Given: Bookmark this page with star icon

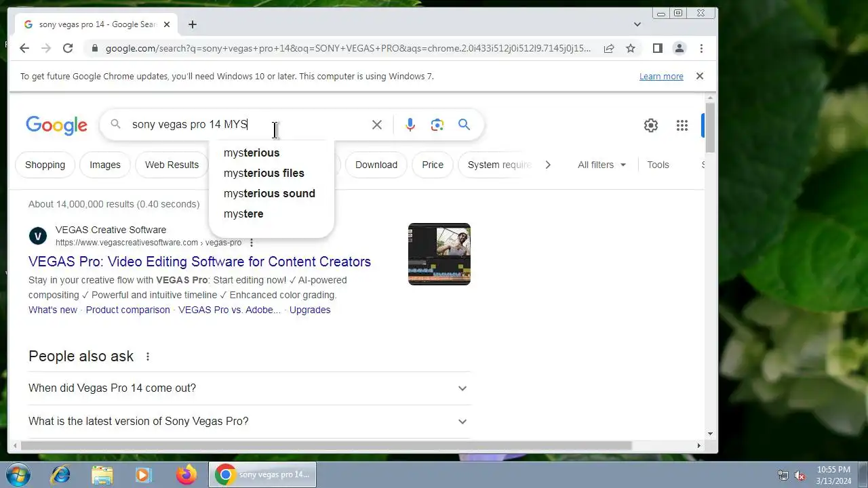Looking at the screenshot, I should click(x=631, y=48).
